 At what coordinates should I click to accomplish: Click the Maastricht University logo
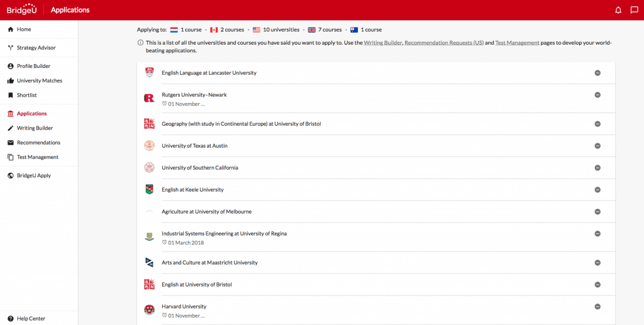coord(150,262)
